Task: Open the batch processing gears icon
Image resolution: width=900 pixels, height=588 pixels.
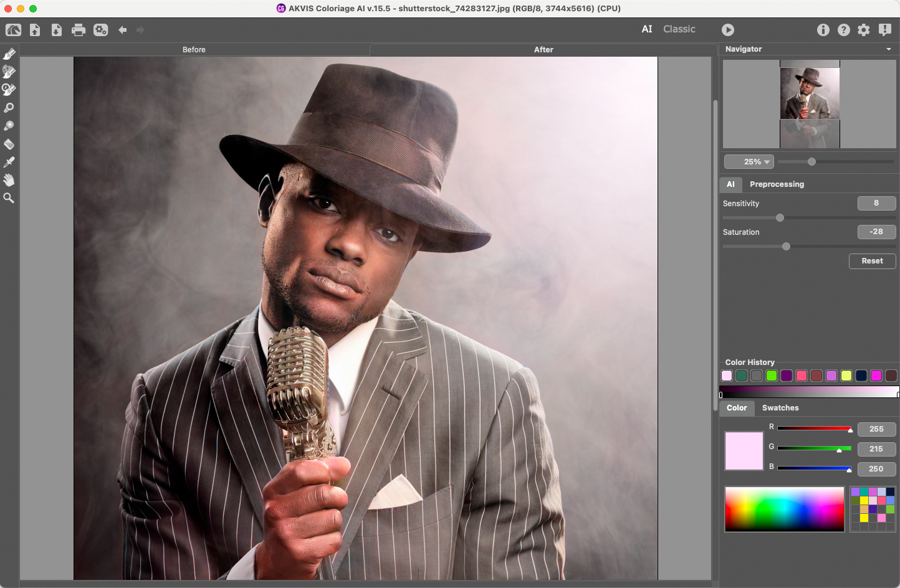Action: click(x=100, y=30)
